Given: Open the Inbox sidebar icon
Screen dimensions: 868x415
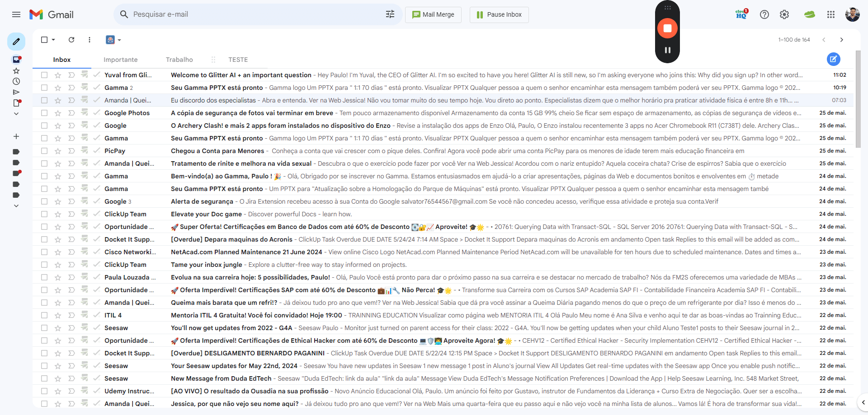Looking at the screenshot, I should pyautogui.click(x=16, y=59).
